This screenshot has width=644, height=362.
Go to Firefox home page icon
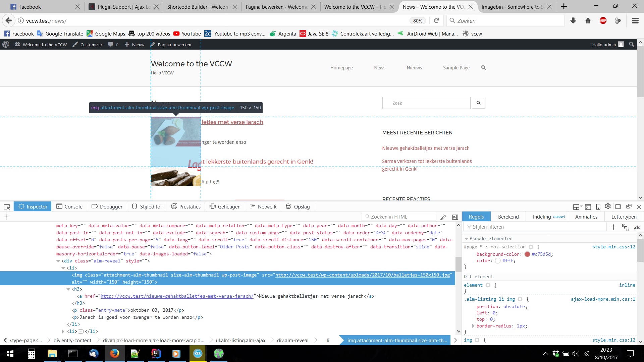pyautogui.click(x=588, y=21)
